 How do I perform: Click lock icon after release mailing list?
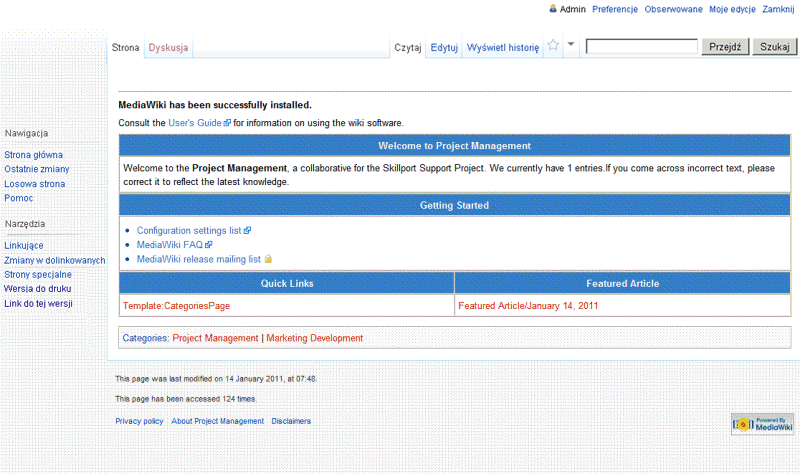click(268, 259)
